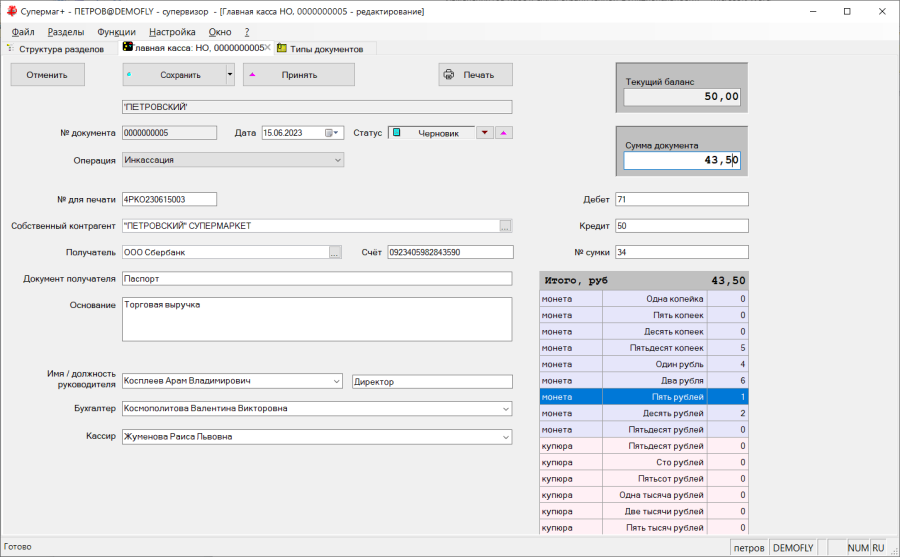The width and height of the screenshot is (900, 557).
Task: Open the Функции menu
Action: (116, 32)
